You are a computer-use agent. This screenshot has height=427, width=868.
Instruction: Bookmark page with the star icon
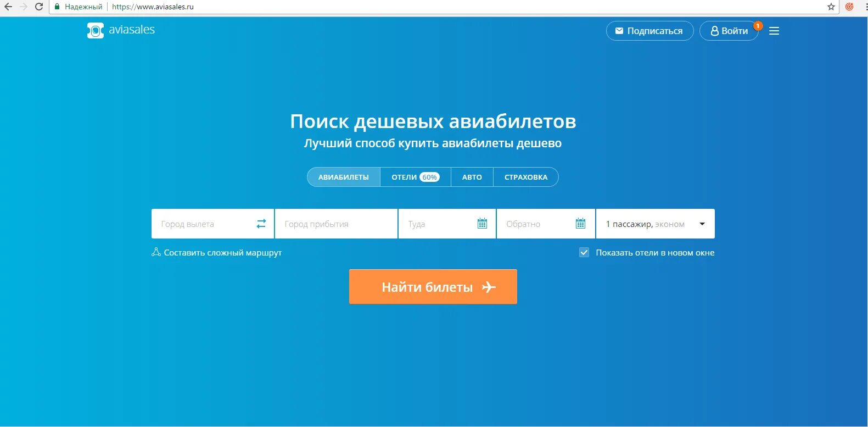pos(831,7)
